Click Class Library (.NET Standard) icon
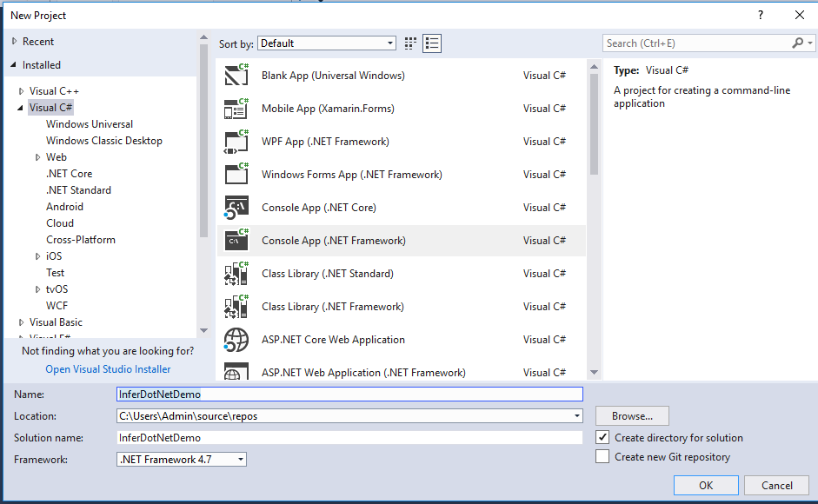The image size is (818, 504). coord(236,274)
